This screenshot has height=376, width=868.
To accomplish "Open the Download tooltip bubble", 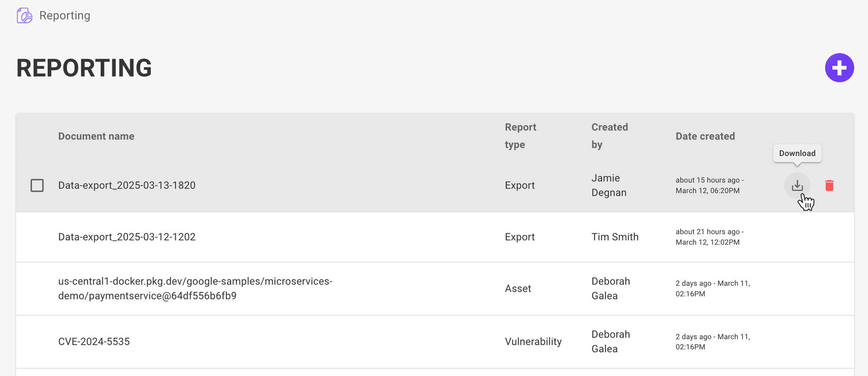I will [x=797, y=153].
